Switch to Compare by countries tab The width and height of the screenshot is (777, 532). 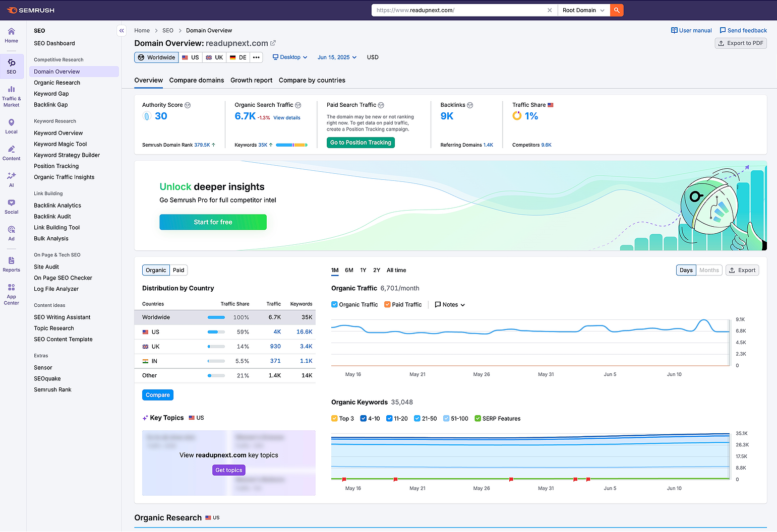pos(312,81)
